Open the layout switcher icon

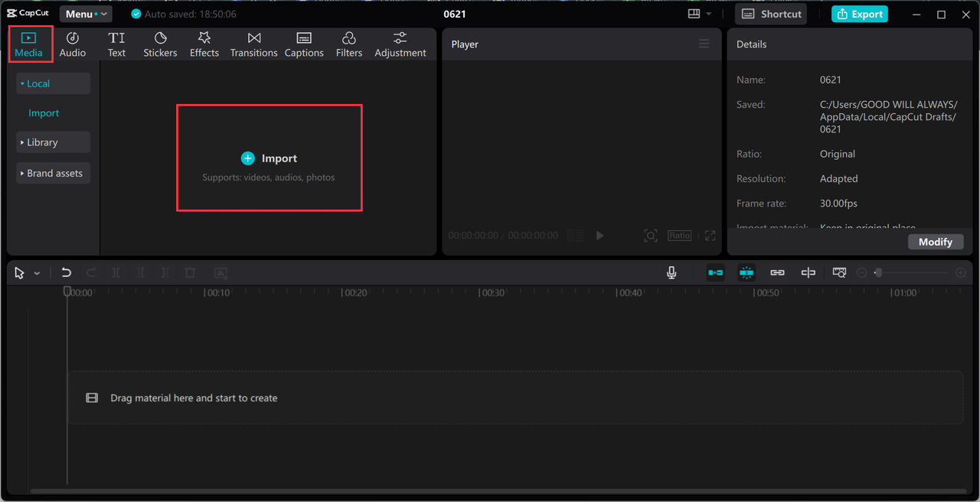[694, 14]
